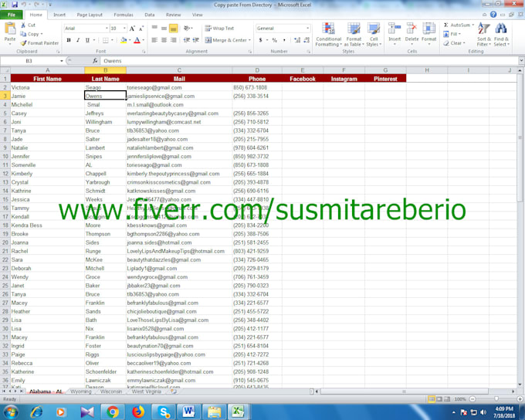
Task: Click Decrease Decimal icon
Action: click(307, 40)
